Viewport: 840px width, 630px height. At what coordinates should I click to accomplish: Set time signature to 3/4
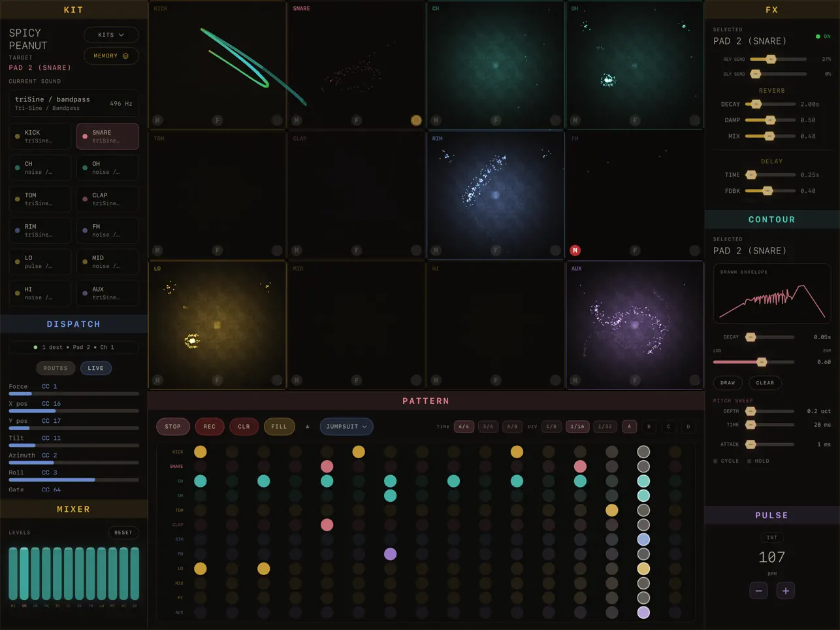pyautogui.click(x=488, y=427)
